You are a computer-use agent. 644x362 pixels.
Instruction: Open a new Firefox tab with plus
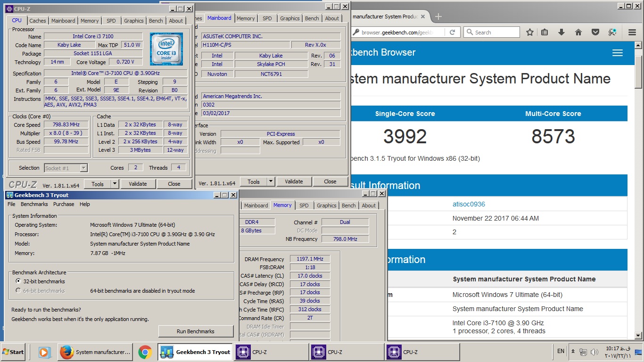coord(438,16)
